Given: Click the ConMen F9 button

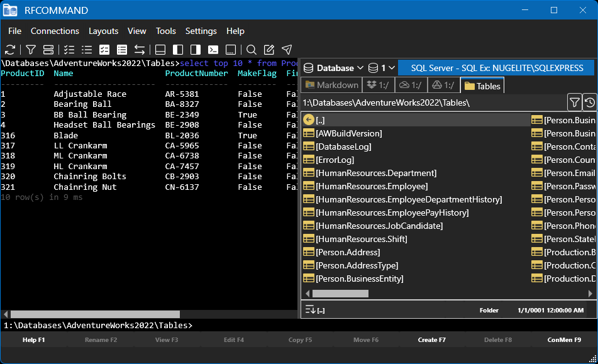Looking at the screenshot, I should pyautogui.click(x=564, y=339).
